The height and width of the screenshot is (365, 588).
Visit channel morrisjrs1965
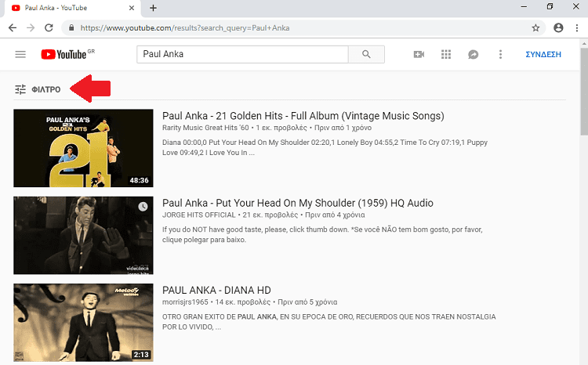pyautogui.click(x=185, y=302)
